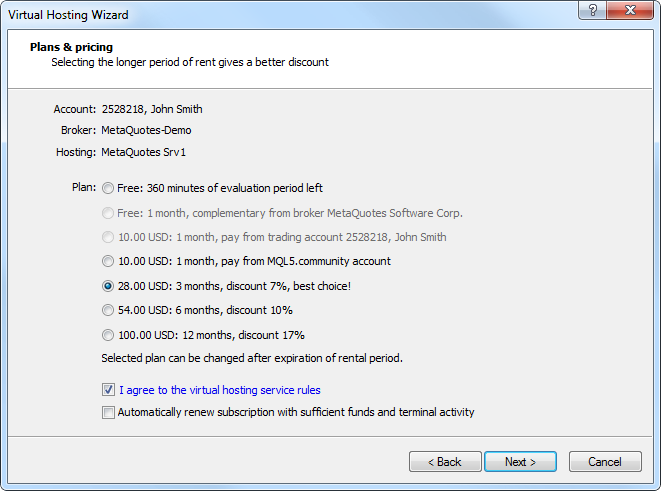Open the virtual hosting service rules link
The image size is (661, 491).
(x=219, y=390)
